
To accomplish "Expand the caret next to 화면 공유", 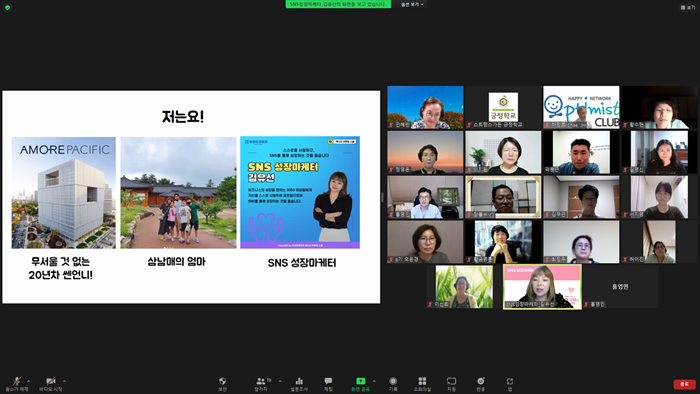I will coord(374,381).
